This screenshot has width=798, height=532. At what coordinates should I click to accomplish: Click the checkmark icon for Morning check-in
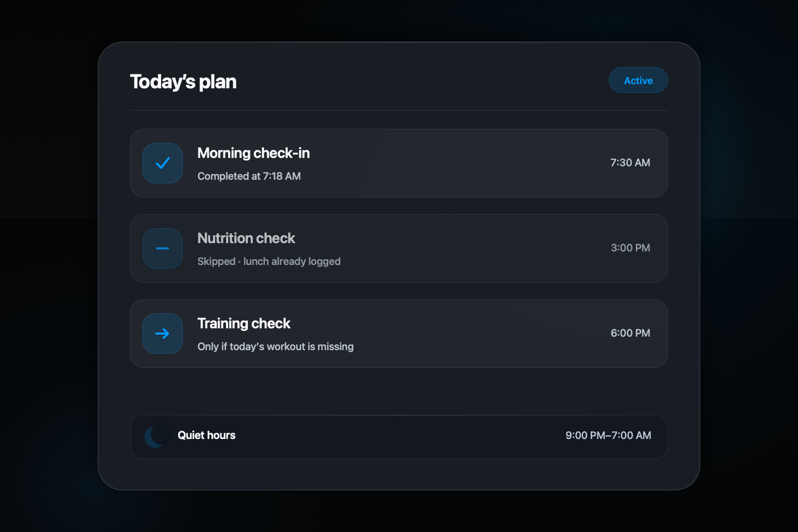tap(163, 163)
